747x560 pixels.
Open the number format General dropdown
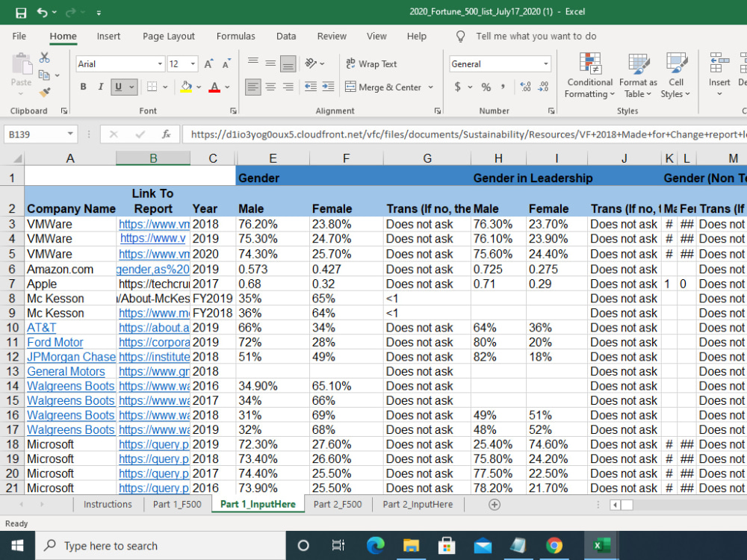[x=545, y=63]
